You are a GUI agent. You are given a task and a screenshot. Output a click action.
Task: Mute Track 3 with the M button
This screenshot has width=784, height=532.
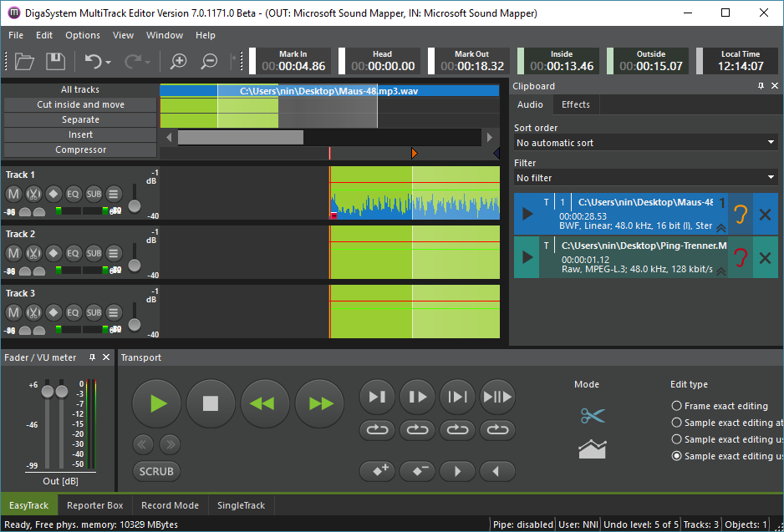tap(13, 312)
